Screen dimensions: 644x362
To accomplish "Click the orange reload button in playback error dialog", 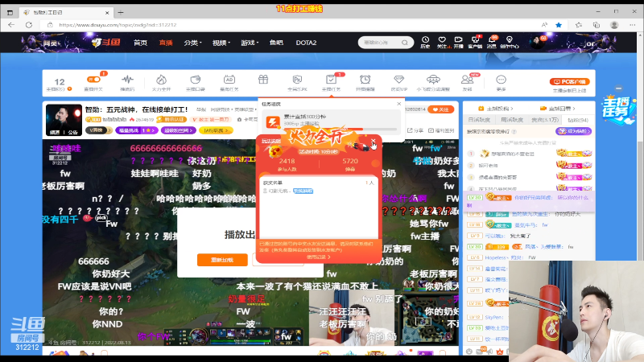I will tap(222, 260).
